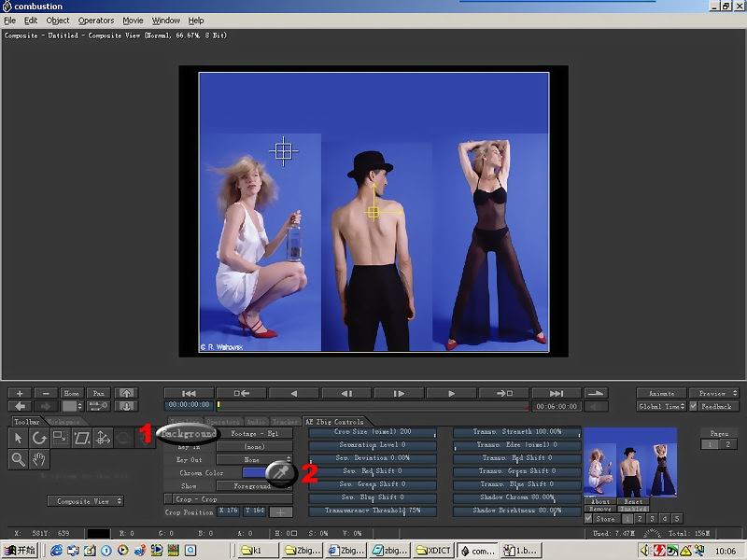Open the Object menu
The height and width of the screenshot is (560, 747).
click(x=58, y=21)
